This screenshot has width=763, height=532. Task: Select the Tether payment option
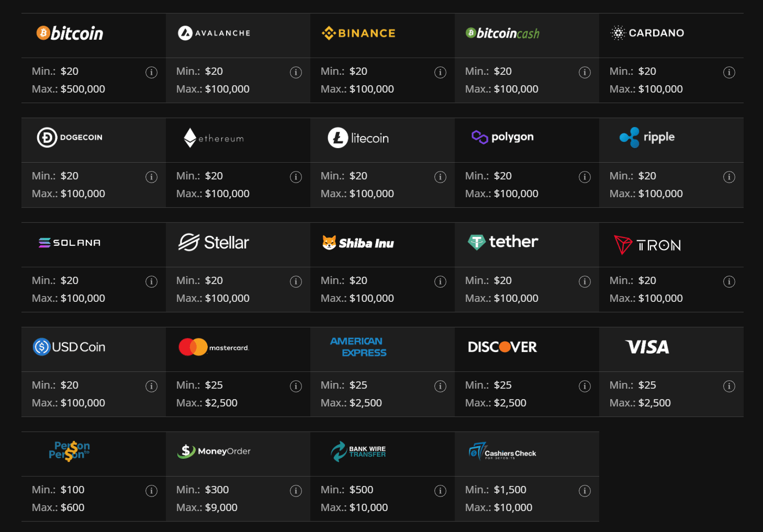point(502,242)
